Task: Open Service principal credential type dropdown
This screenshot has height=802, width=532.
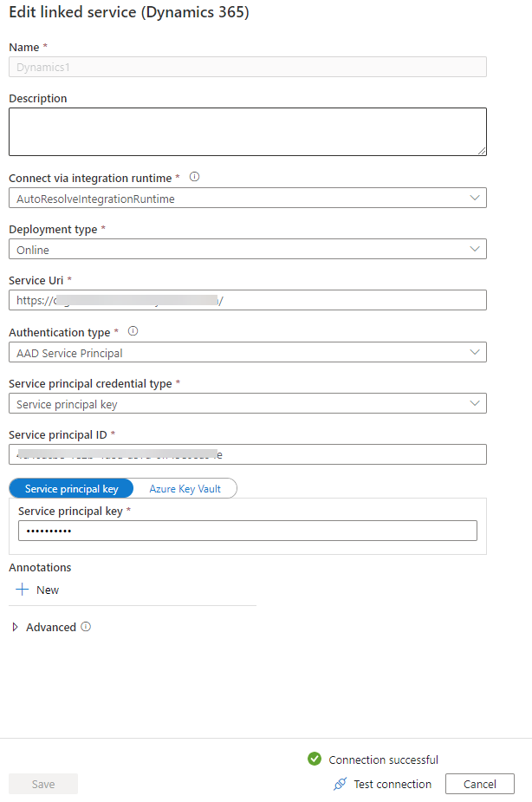Action: click(247, 404)
